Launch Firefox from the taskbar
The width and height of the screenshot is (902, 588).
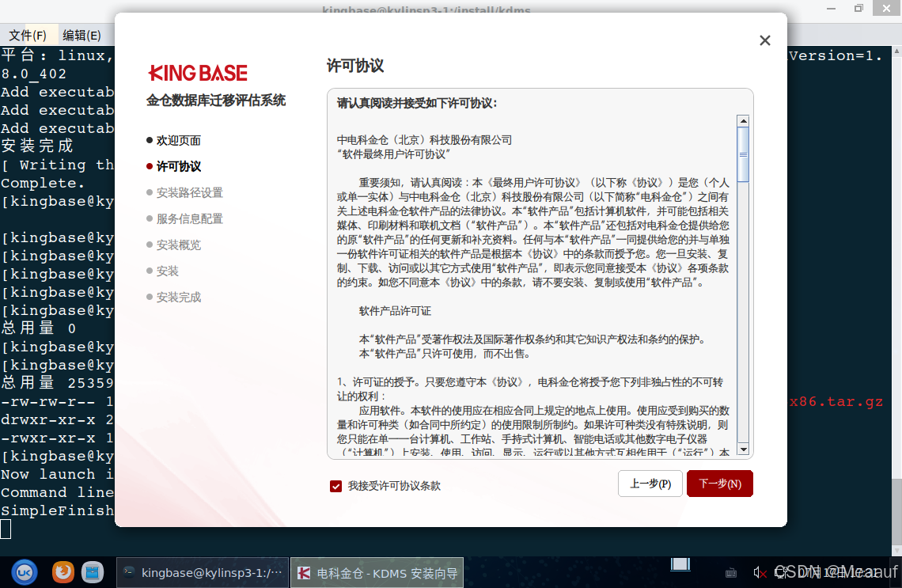click(63, 572)
